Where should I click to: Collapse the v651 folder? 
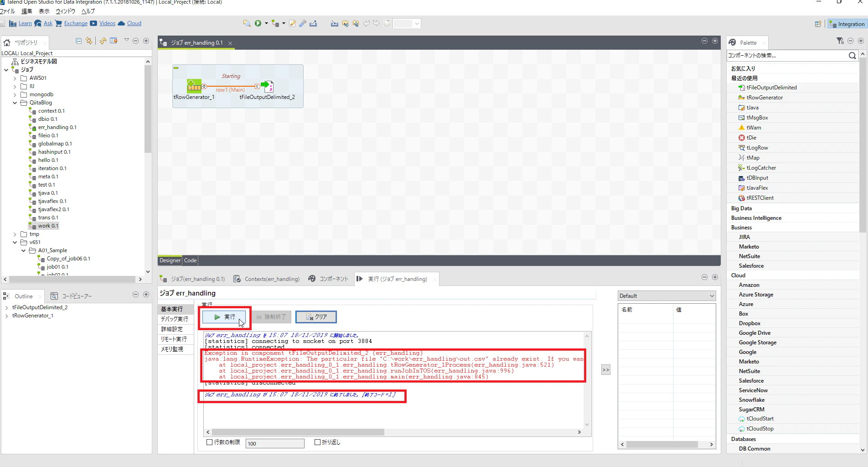[15, 243]
